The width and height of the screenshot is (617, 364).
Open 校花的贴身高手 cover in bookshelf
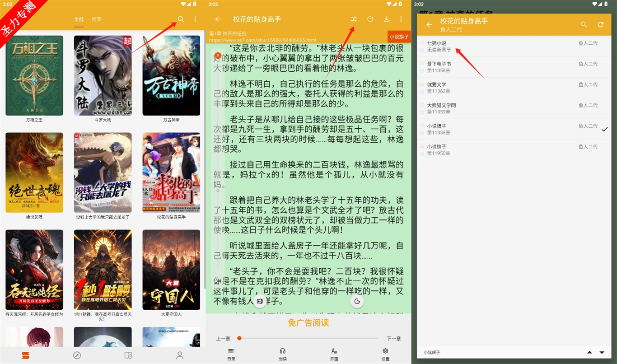click(x=171, y=173)
